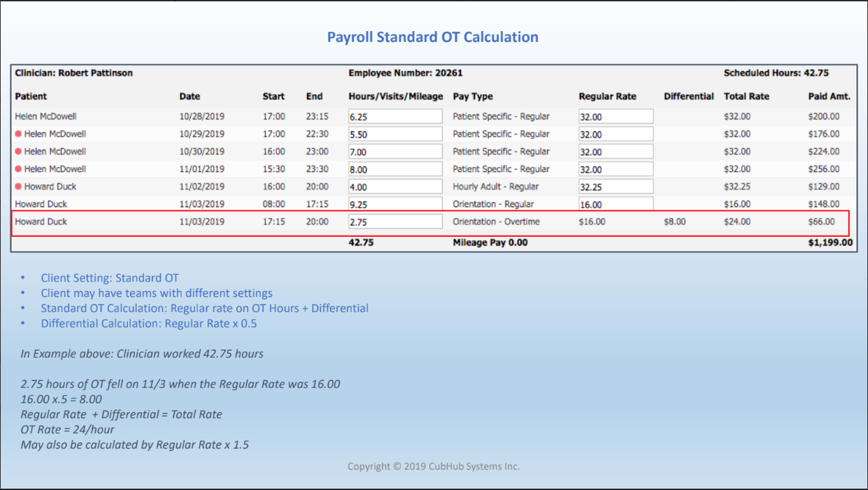868x490 pixels.
Task: Click Mileage Pay 0.00 text
Action: click(490, 242)
